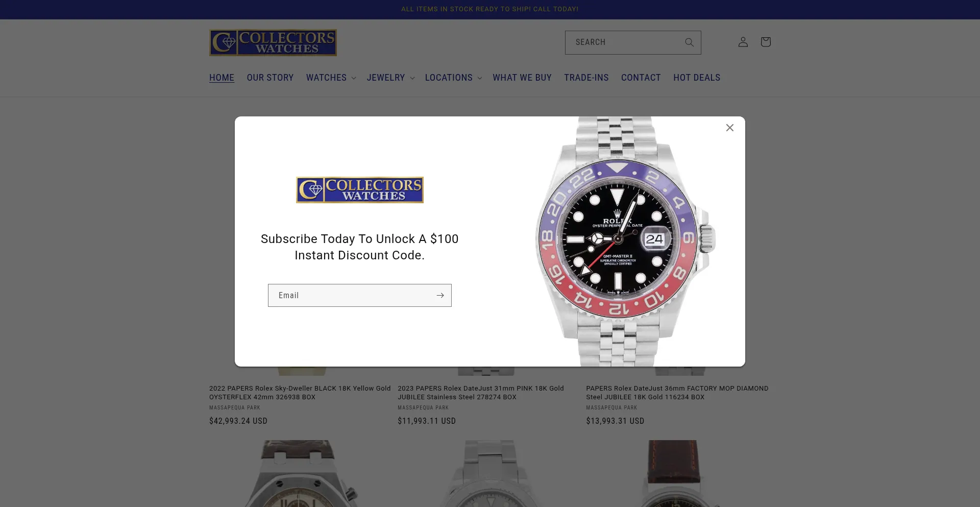Focus the Email input field
The image size is (980, 507).
point(350,295)
